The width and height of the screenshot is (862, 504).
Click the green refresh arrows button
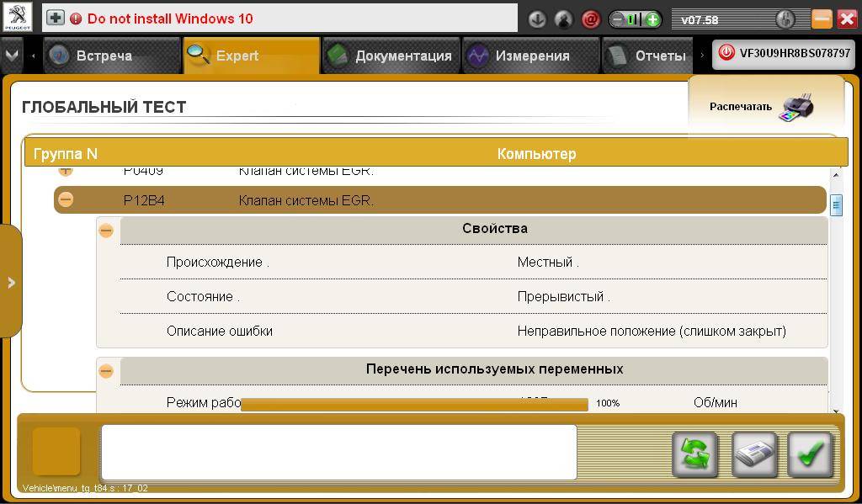[x=694, y=454]
